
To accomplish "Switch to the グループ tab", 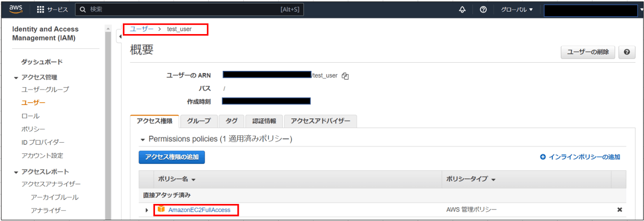I will [x=199, y=121].
